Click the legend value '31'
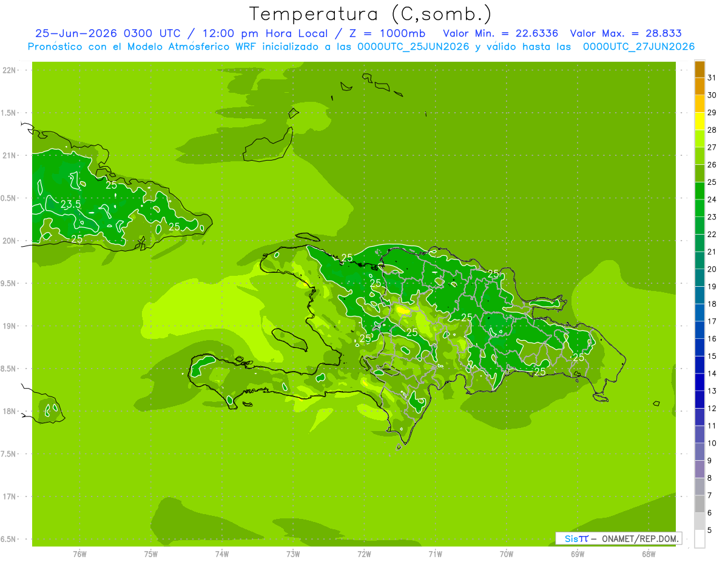Viewport: 728px width, 562px height. (712, 78)
